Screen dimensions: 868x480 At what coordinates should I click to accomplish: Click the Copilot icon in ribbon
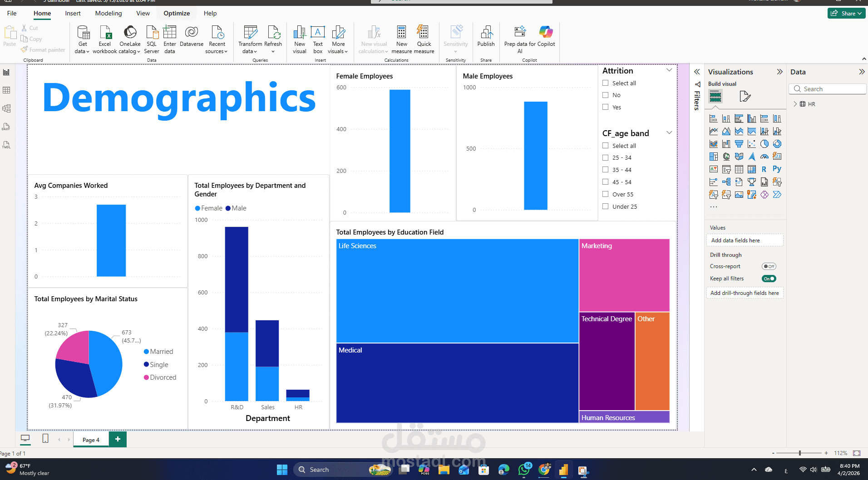(546, 32)
